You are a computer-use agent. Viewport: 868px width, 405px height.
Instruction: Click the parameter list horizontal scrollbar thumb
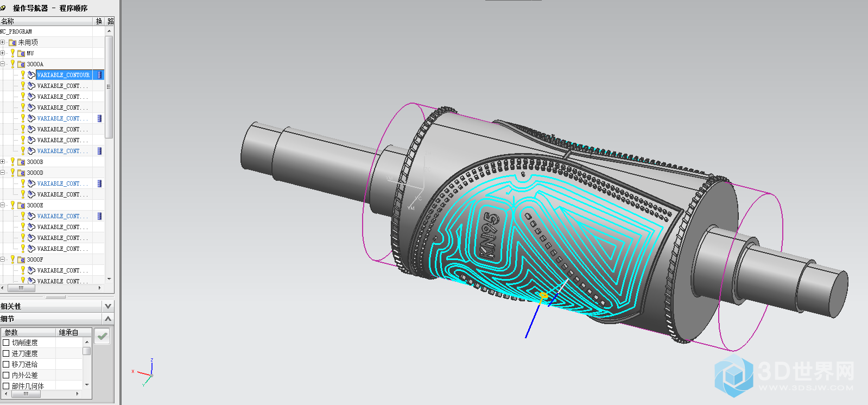pos(26,394)
